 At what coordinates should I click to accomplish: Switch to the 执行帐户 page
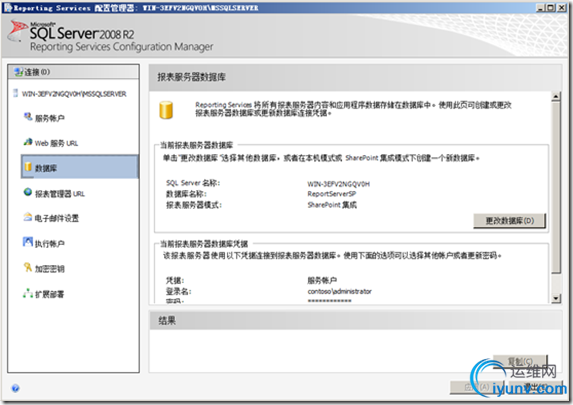(50, 243)
